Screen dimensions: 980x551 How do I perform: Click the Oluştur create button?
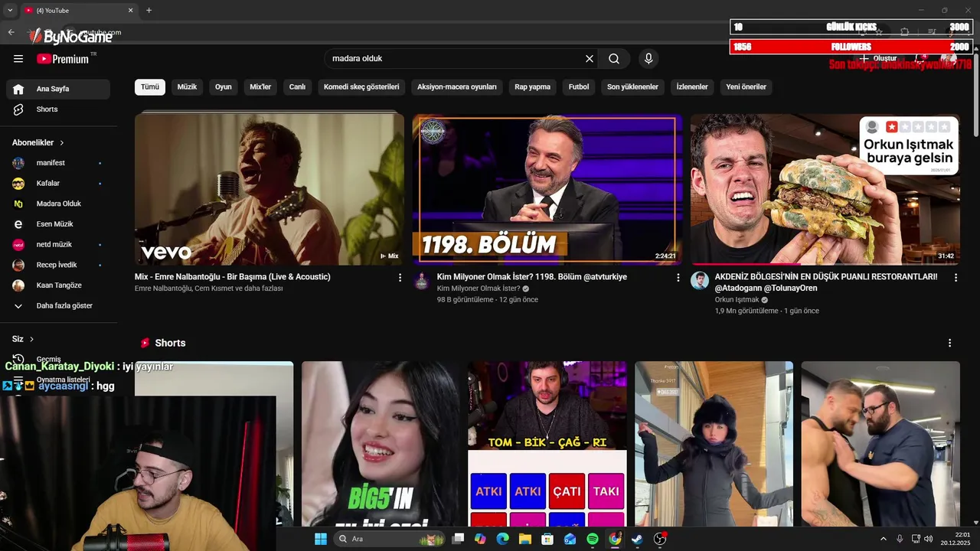(x=878, y=58)
